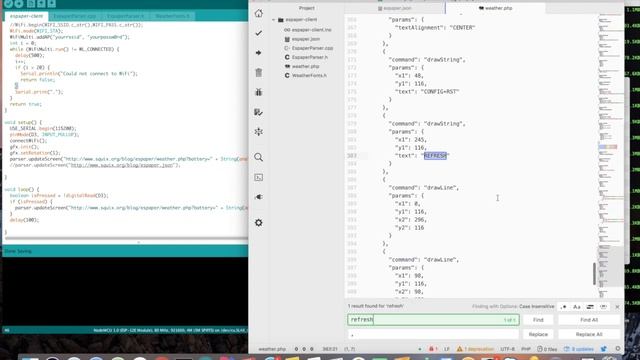
Task: Open espaper.json in the project tree
Action: [302, 39]
